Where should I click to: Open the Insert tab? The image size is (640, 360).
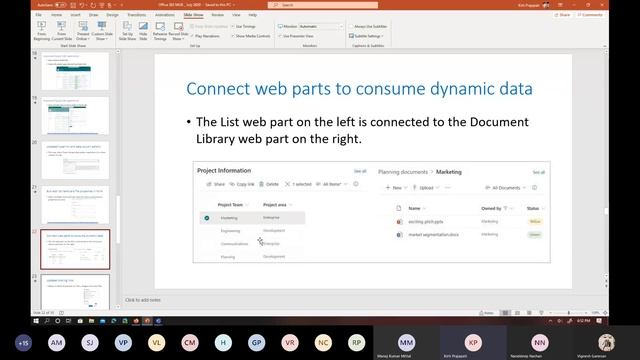(x=76, y=15)
